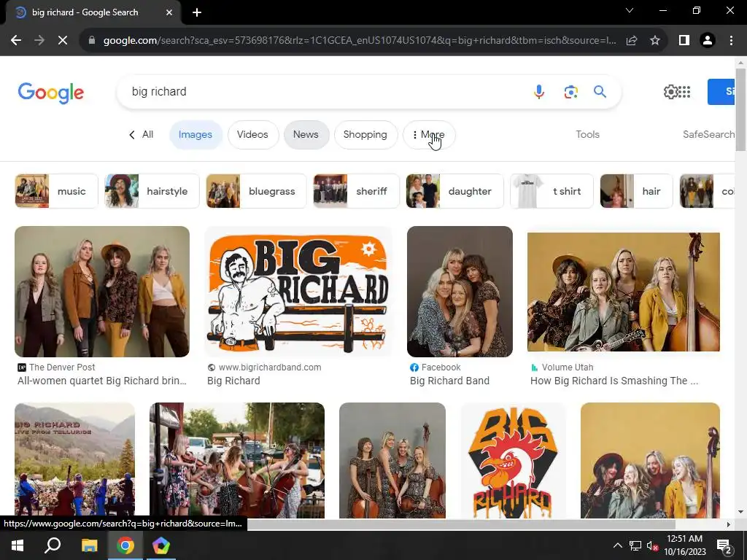Viewport: 747px width, 560px height.
Task: Stop loading the page
Action: tap(63, 41)
